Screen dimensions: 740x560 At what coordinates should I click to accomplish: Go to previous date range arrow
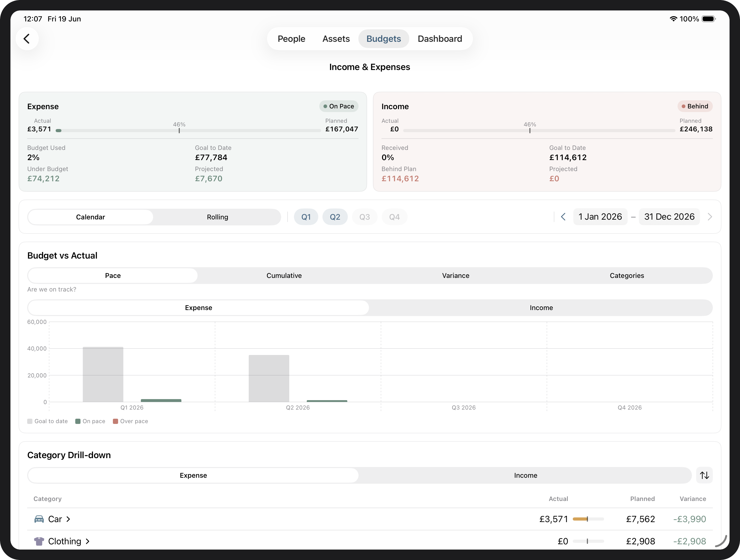pos(563,217)
